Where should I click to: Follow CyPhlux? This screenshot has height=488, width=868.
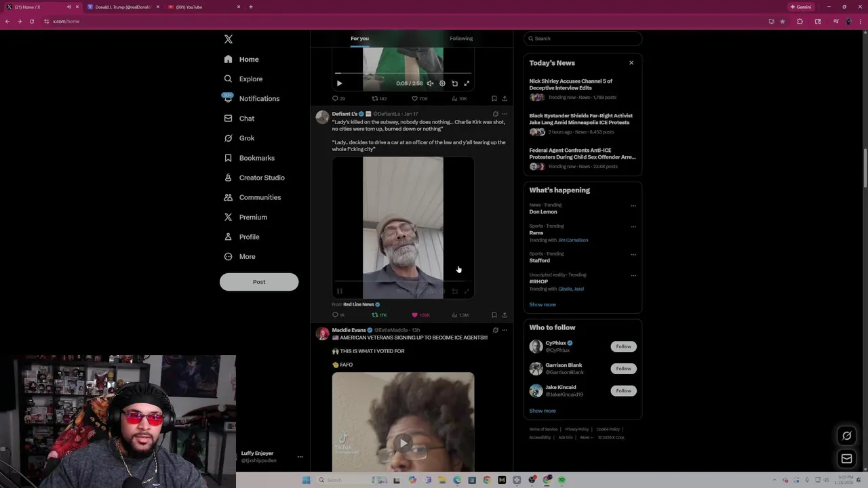[x=623, y=346]
